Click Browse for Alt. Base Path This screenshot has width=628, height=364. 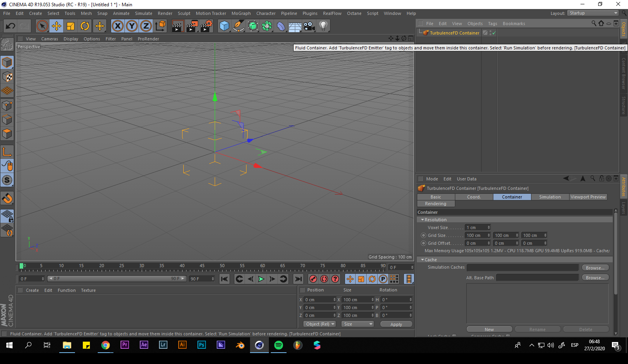click(595, 277)
